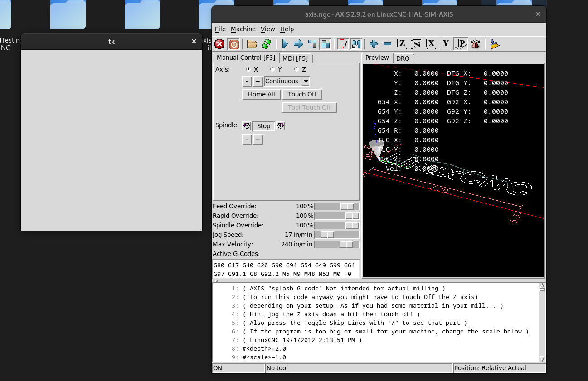
Task: Zoom out with the minus icon
Action: pos(387,44)
